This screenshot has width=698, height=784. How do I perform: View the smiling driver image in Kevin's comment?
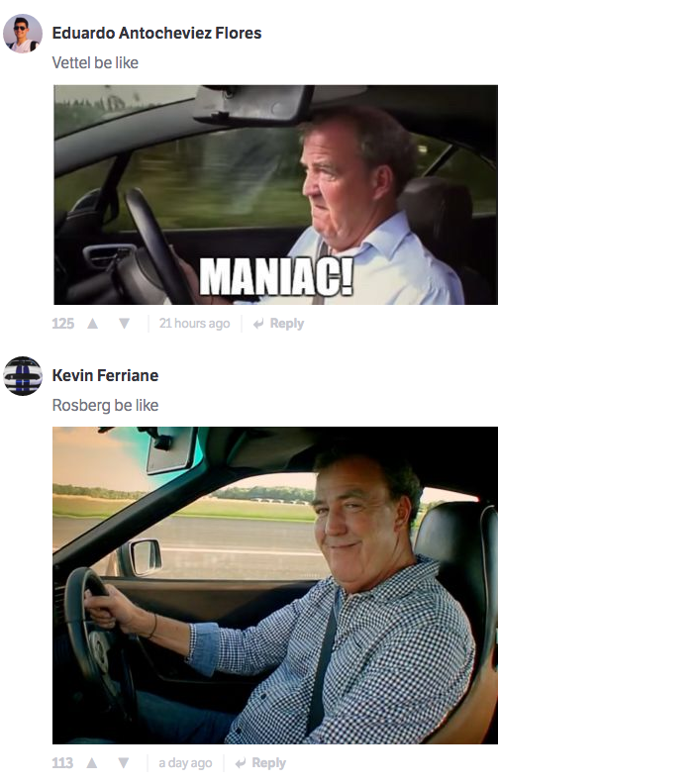point(275,585)
